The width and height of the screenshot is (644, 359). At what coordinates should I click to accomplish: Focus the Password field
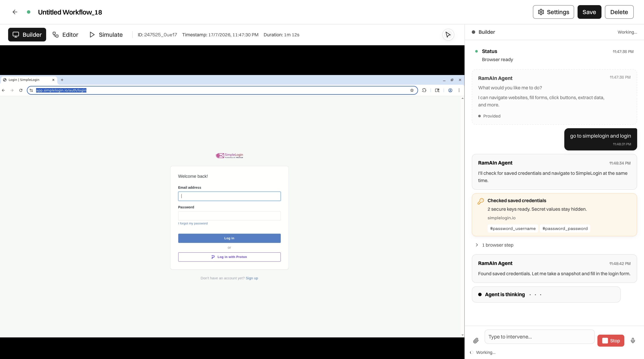[x=229, y=216]
